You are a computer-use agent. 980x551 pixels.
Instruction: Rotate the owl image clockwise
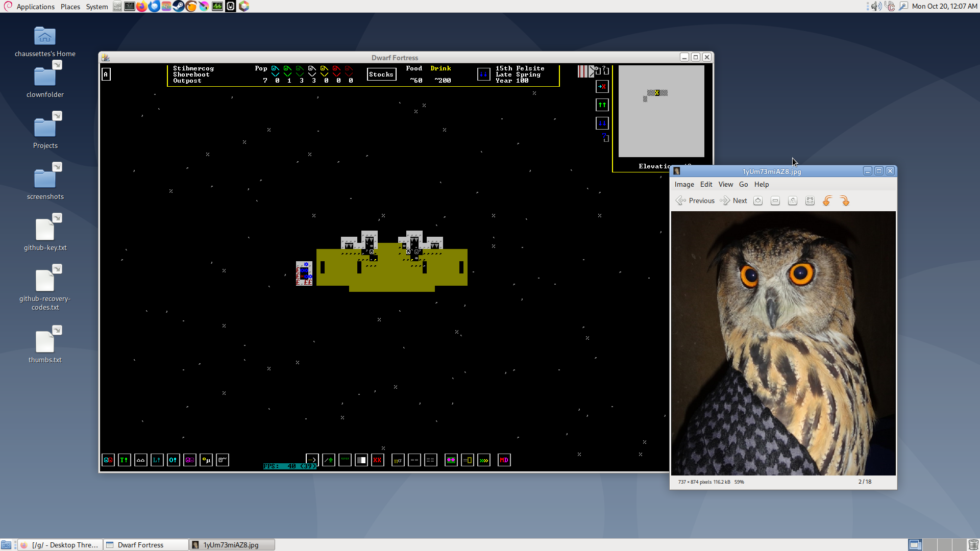click(845, 201)
